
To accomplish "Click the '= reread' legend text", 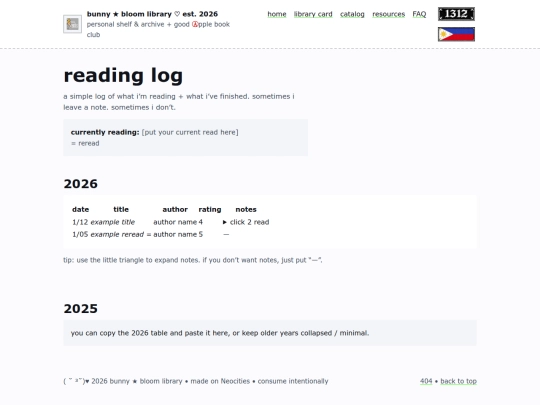I will [x=85, y=143].
